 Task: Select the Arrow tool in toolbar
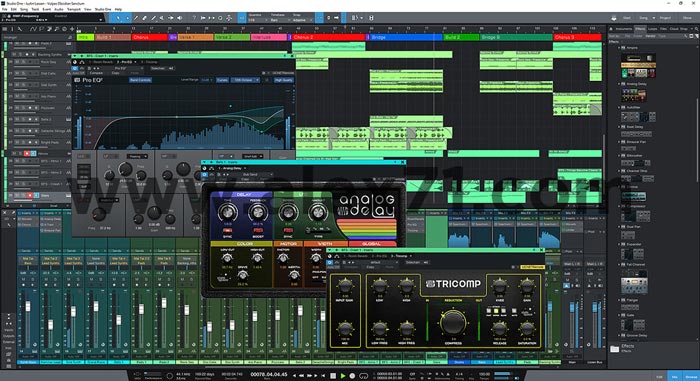click(118, 18)
